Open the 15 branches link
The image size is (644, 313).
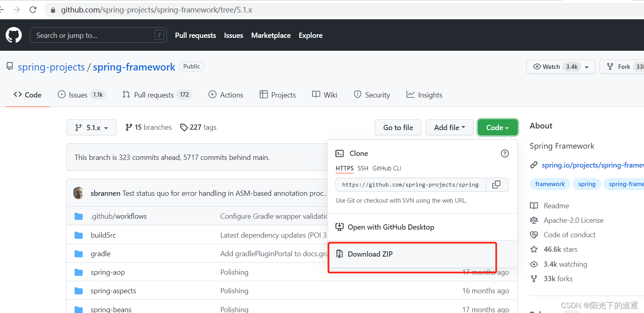coord(148,127)
